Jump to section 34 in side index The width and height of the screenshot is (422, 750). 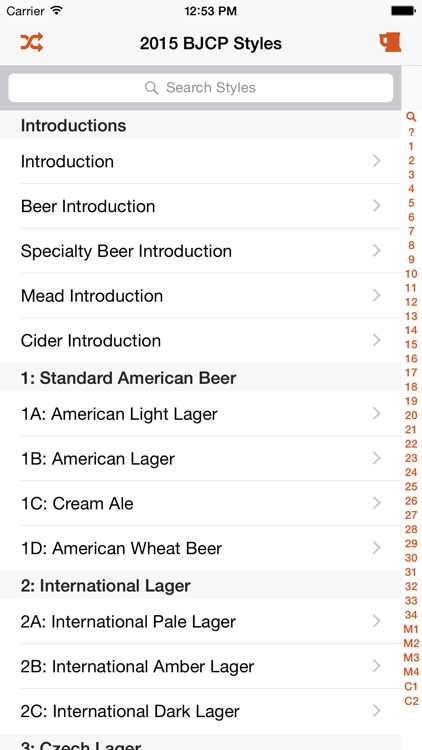[x=411, y=615]
